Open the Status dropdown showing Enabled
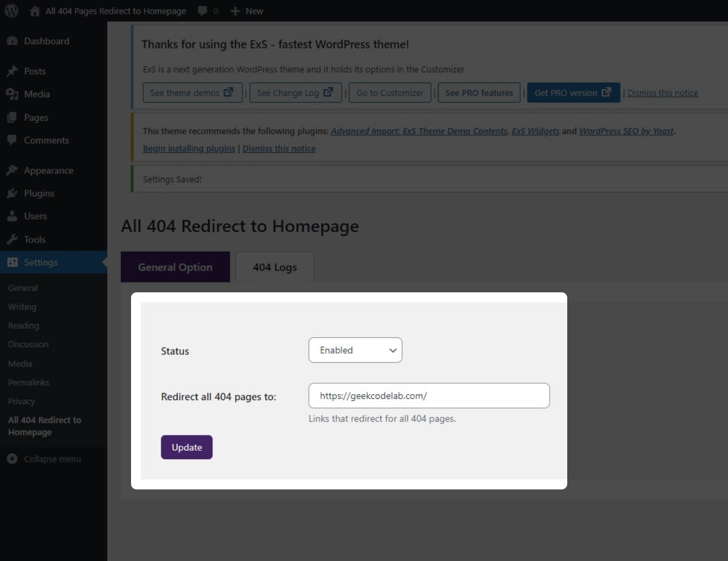The image size is (728, 561). tap(356, 350)
